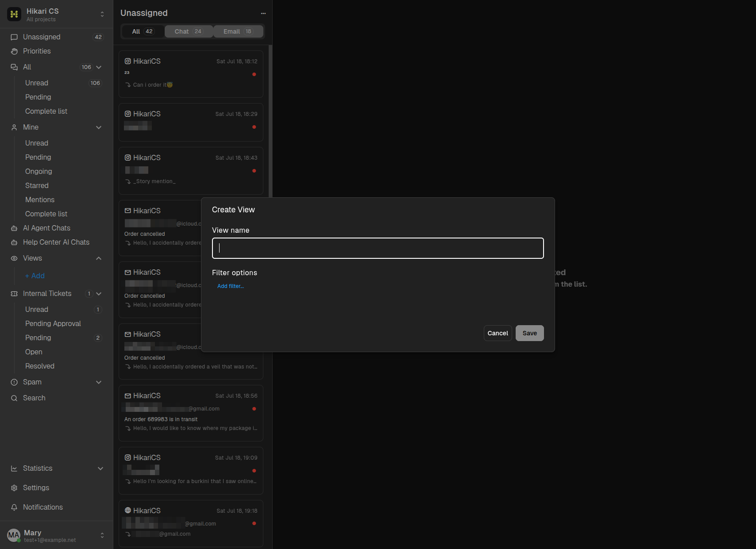Collapse the Mine section chevron
Screen dimensions: 756x549
99,127
